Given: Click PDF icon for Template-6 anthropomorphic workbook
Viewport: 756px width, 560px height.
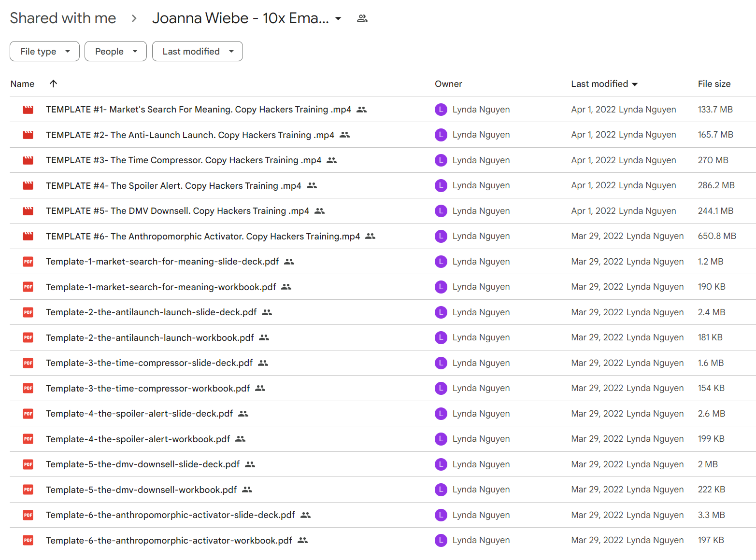Looking at the screenshot, I should click(x=28, y=540).
